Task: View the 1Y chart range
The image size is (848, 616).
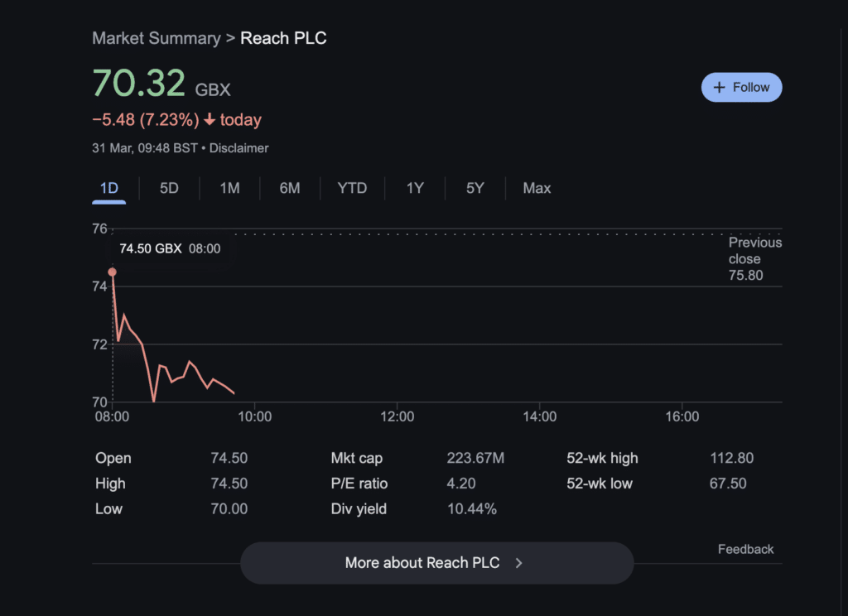Action: (415, 188)
